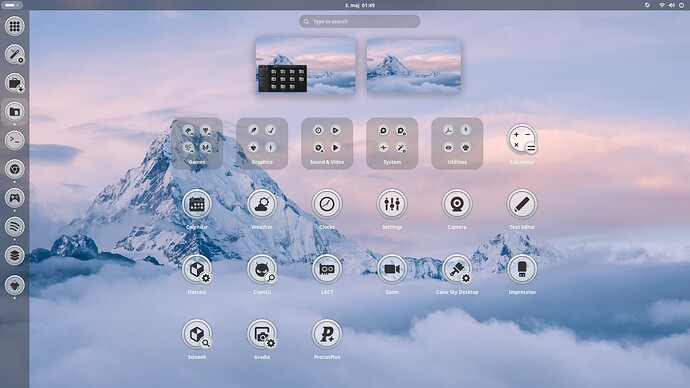Open the Zoom video app
Image resolution: width=690 pixels, height=388 pixels.
pos(392,269)
